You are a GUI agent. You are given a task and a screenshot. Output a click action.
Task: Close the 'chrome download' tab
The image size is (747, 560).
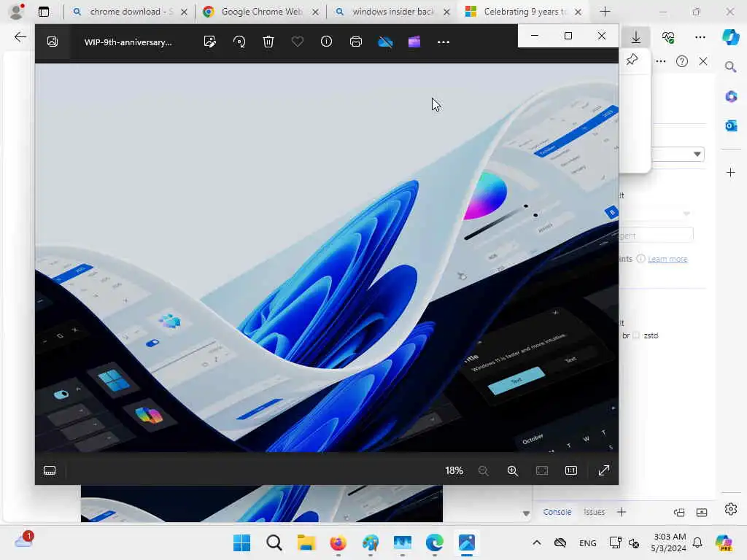pos(184,12)
